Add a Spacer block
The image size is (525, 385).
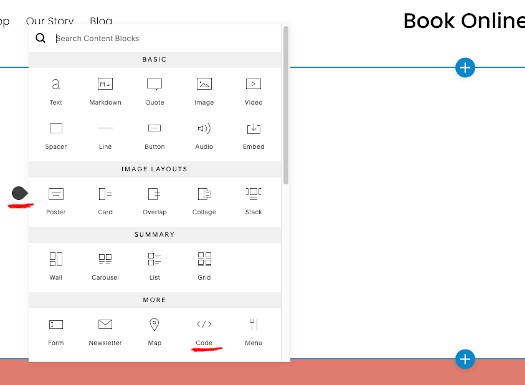pyautogui.click(x=56, y=136)
